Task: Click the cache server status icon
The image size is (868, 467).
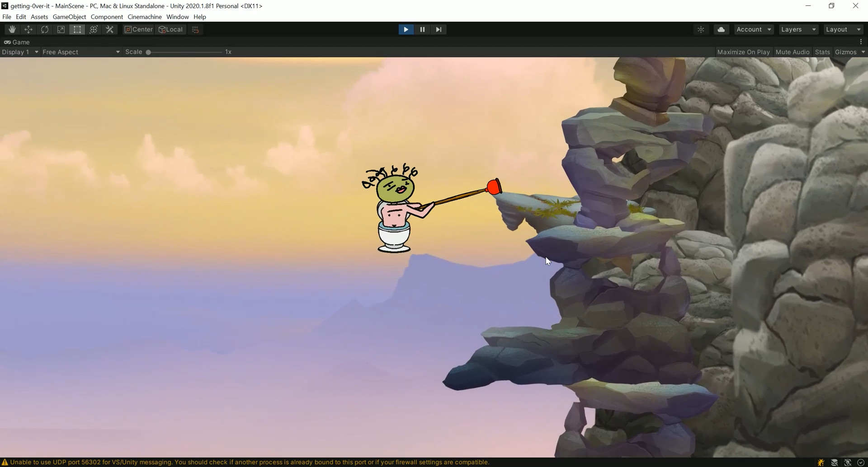Action: pos(835,462)
